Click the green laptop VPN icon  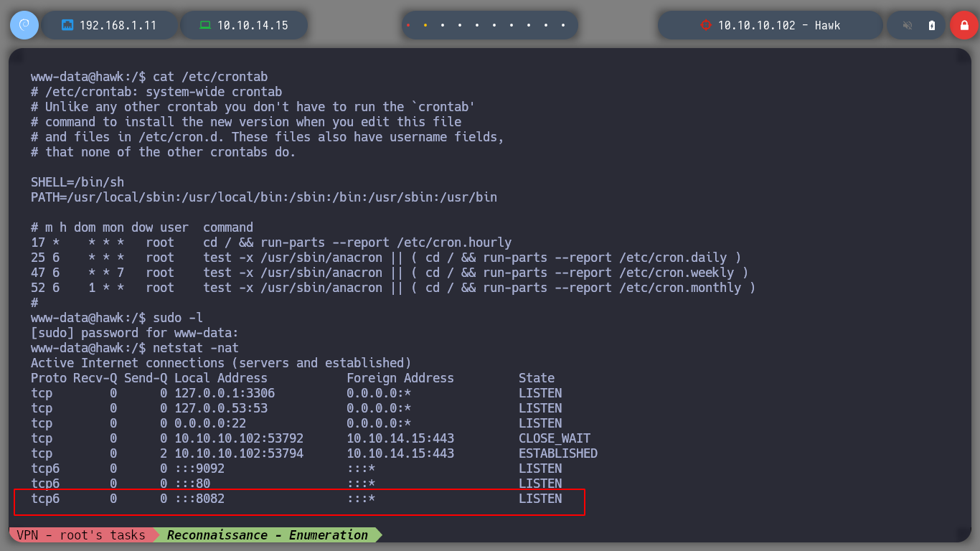pyautogui.click(x=205, y=25)
